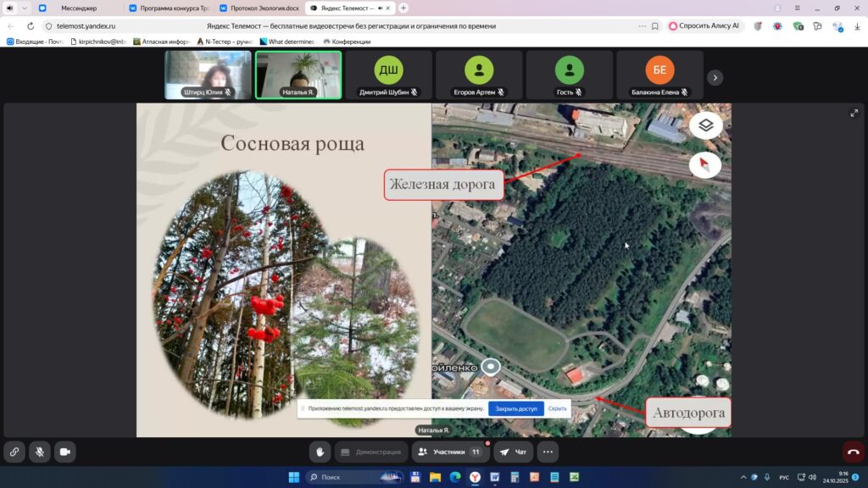Select Штирц Юлия's video thumbnail
The image size is (868, 488).
point(208,75)
